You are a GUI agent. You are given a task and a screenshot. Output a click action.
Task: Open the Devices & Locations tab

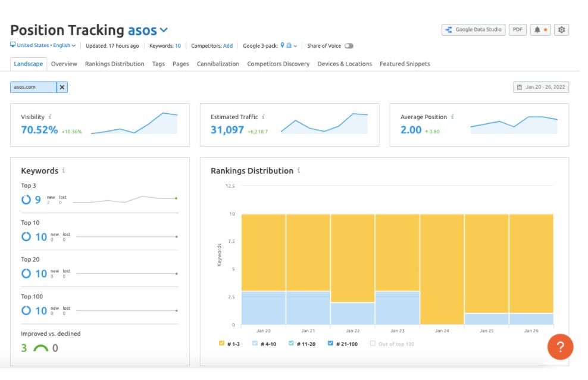pyautogui.click(x=345, y=64)
